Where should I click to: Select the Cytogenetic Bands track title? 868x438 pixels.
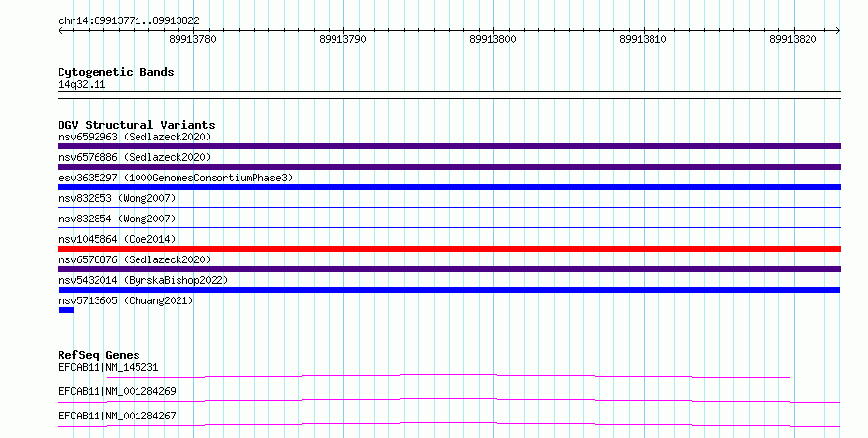pyautogui.click(x=116, y=72)
